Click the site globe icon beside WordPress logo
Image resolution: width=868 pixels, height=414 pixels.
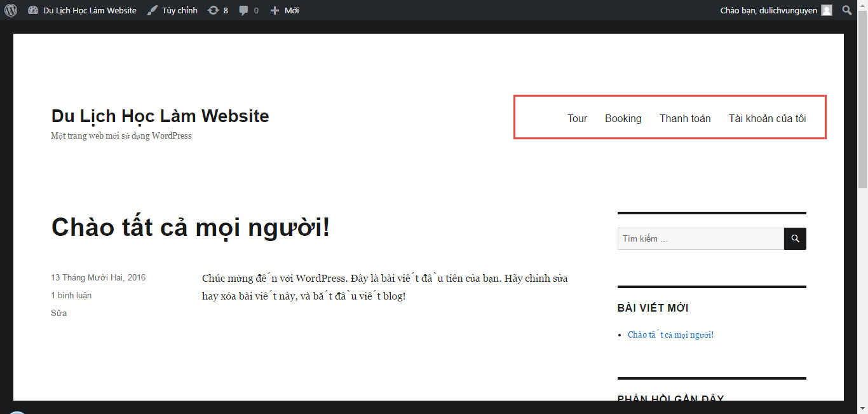pyautogui.click(x=32, y=10)
